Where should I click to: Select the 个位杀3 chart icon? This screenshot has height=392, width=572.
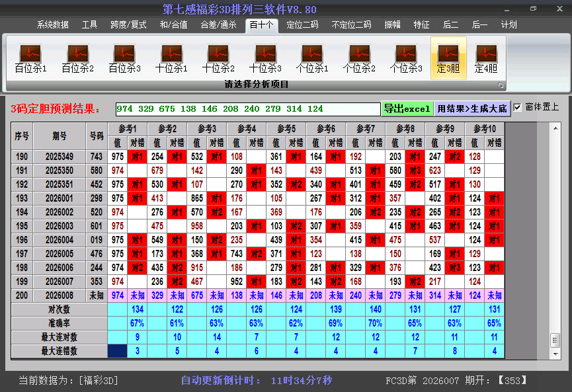pyautogui.click(x=406, y=58)
